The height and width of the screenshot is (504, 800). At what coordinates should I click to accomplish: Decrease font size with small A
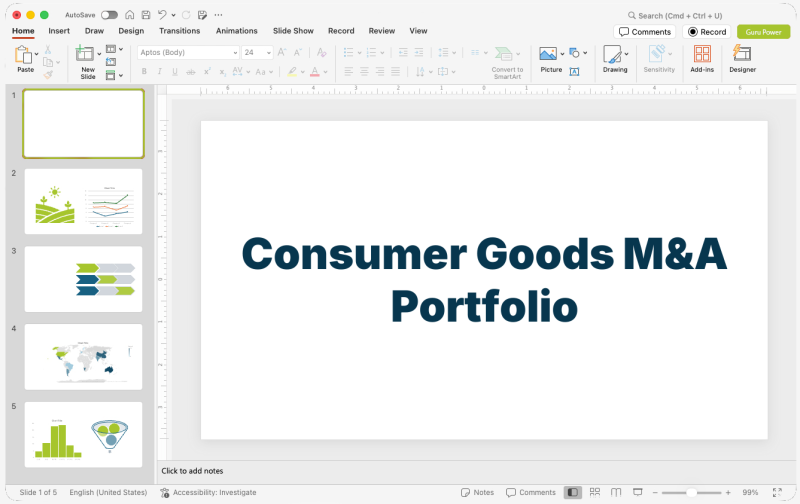(297, 52)
